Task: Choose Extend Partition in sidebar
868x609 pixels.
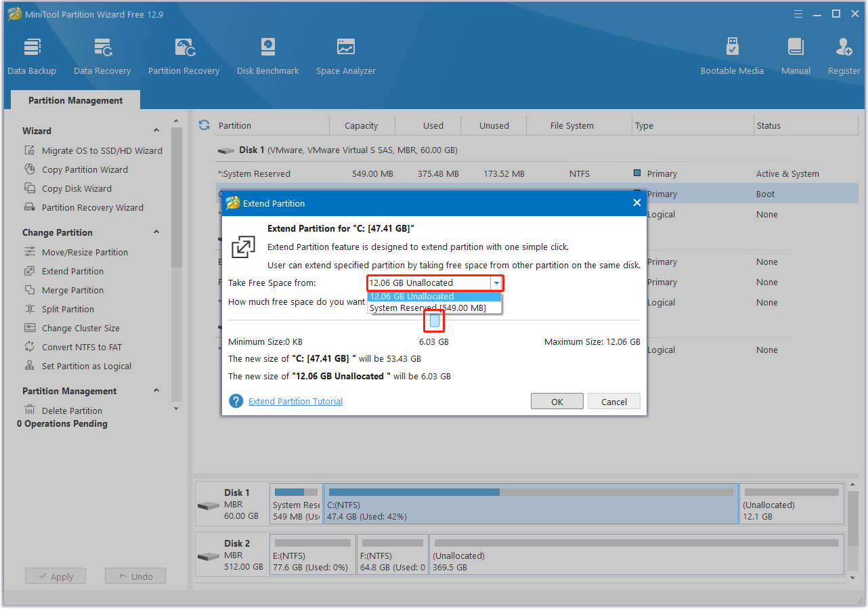Action: [64, 271]
